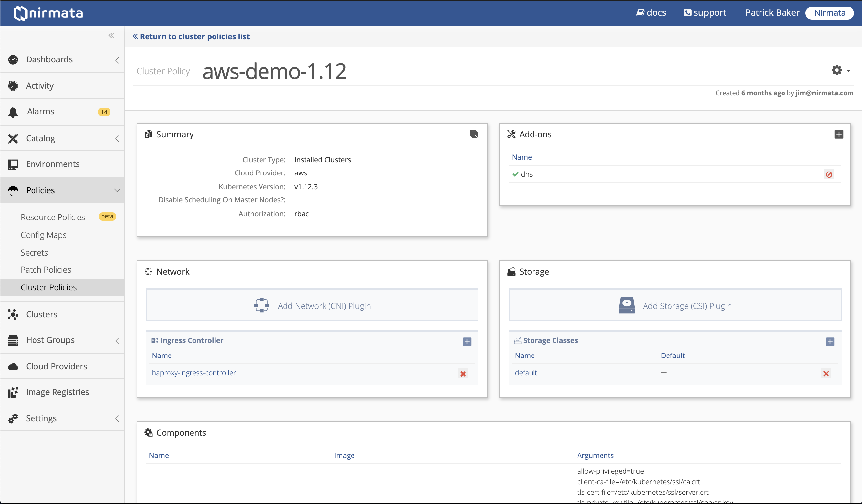Click the Network panel icon
This screenshot has width=862, height=504.
coord(148,272)
